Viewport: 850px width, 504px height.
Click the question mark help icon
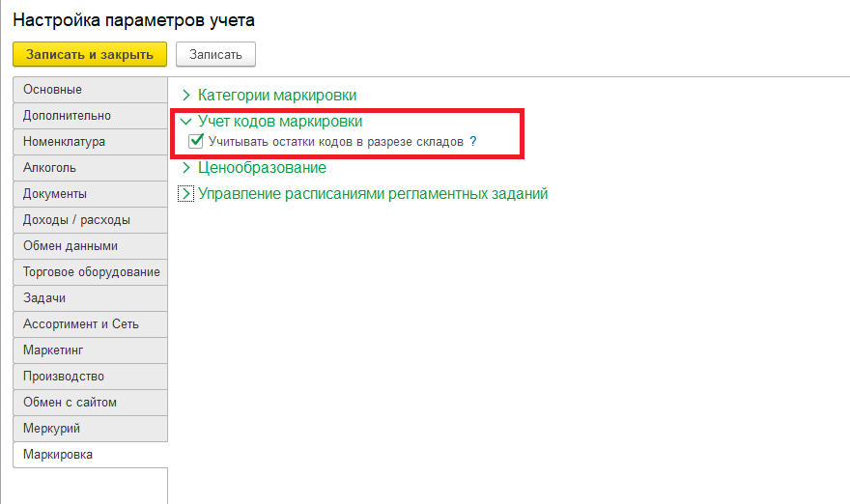click(473, 141)
